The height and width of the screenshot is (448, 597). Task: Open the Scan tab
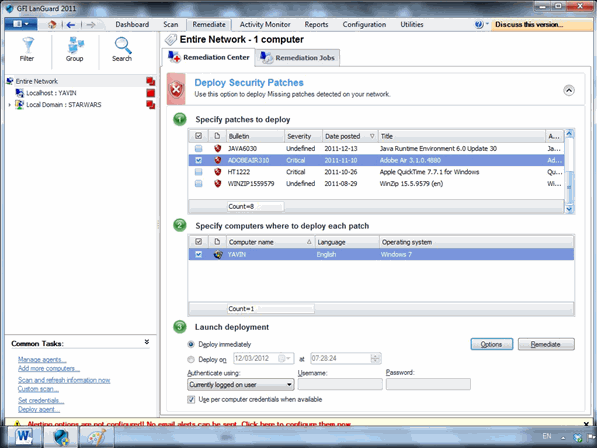click(171, 24)
